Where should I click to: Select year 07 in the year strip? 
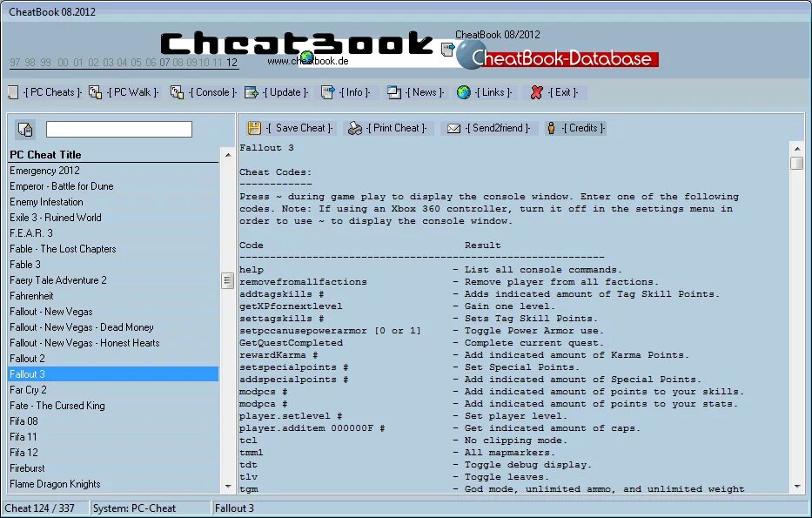[164, 63]
